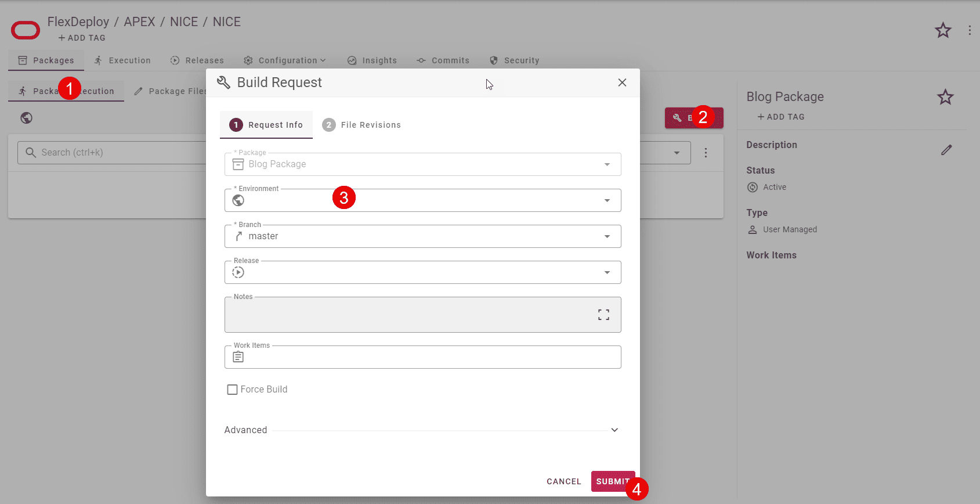Open the Configuration menu tab
Viewport: 980px width, 504px height.
click(x=285, y=60)
